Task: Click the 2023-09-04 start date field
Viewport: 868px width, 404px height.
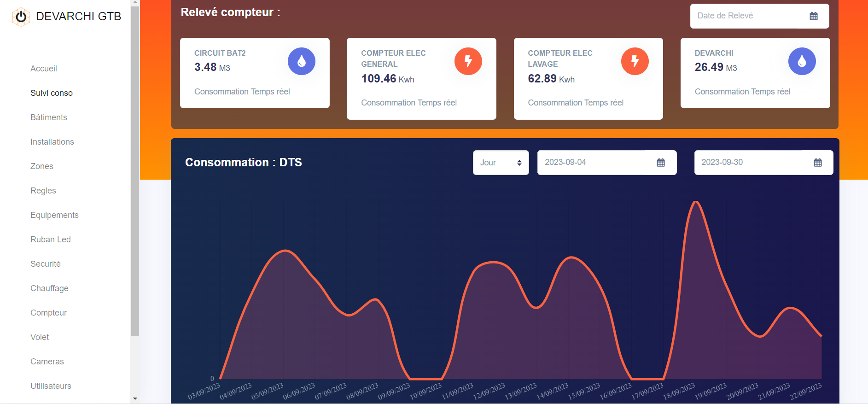Action: [x=592, y=163]
